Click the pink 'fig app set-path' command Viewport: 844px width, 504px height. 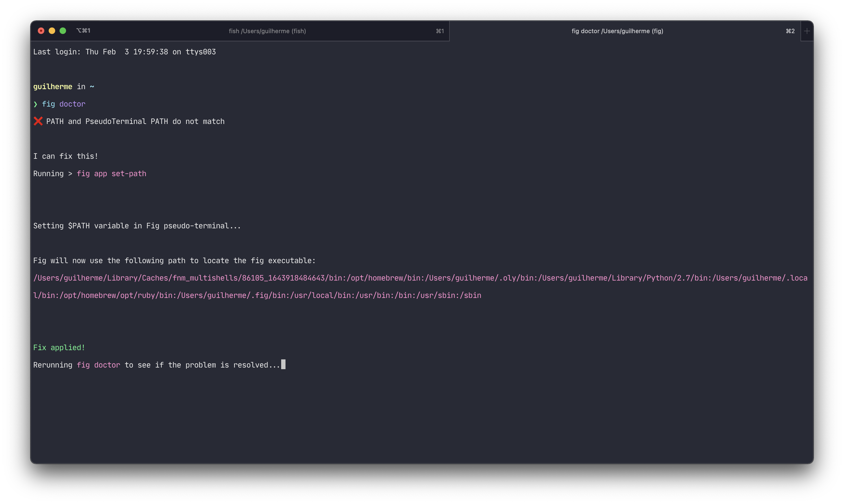[111, 173]
